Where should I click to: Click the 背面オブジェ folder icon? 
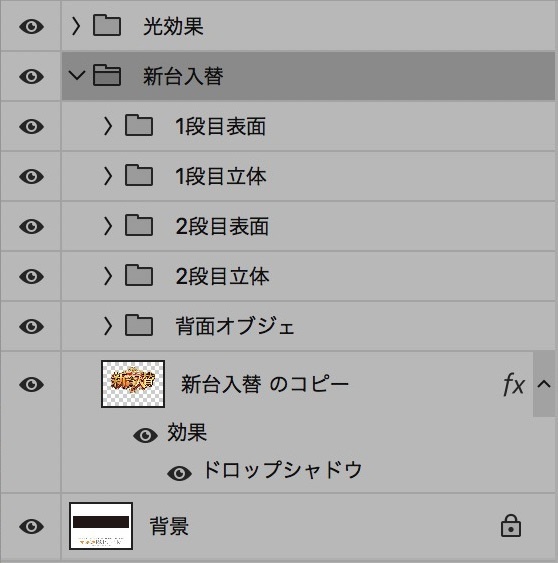(139, 325)
